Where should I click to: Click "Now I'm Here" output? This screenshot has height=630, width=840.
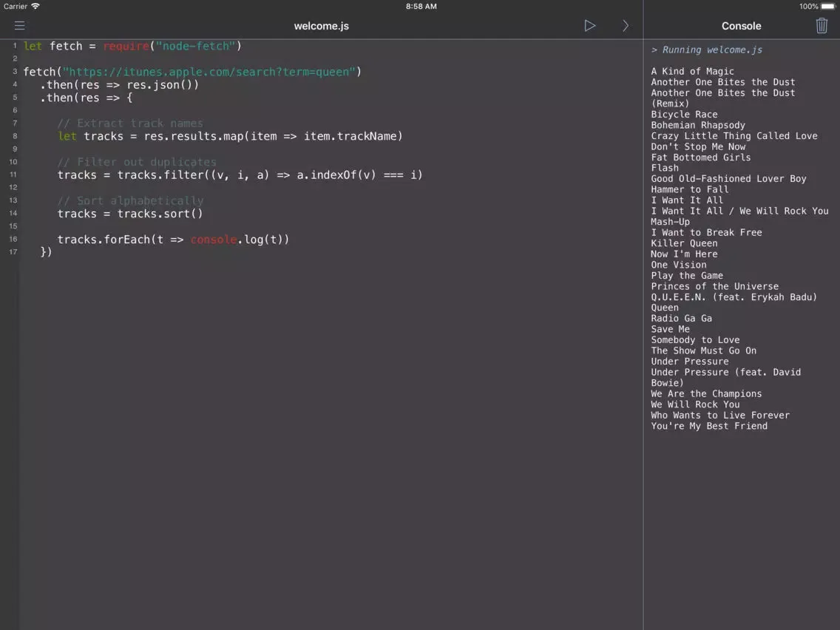coord(684,254)
